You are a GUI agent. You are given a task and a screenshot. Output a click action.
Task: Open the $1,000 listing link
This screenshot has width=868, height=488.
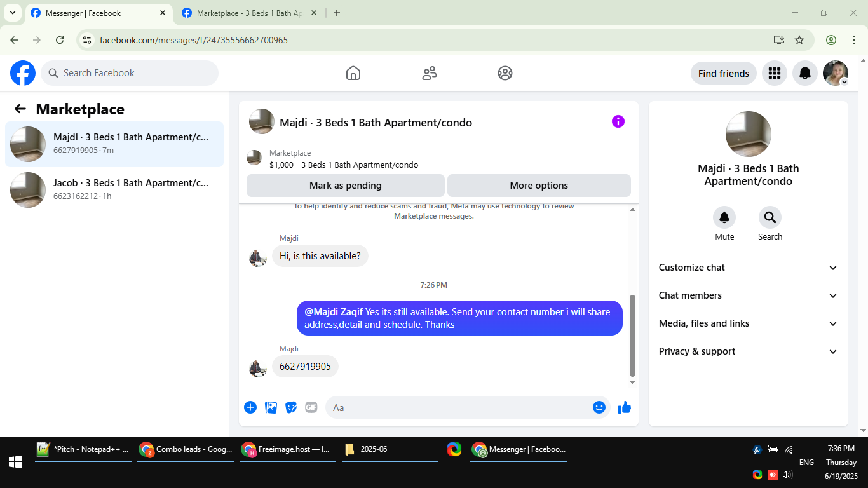click(x=344, y=165)
